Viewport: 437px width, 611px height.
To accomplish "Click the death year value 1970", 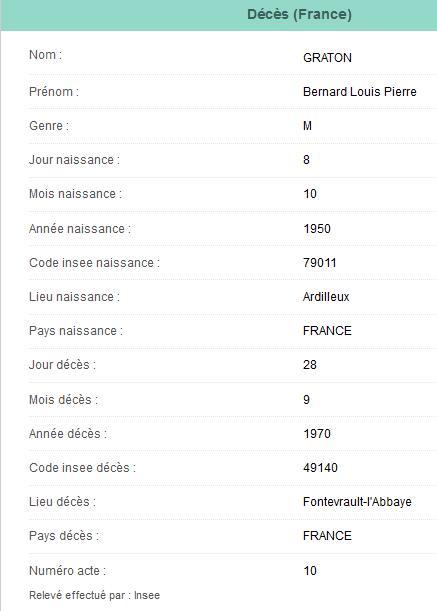I will tap(317, 433).
